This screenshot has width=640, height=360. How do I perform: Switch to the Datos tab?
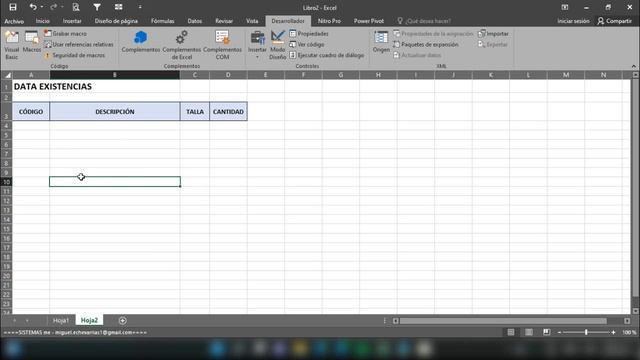point(194,21)
